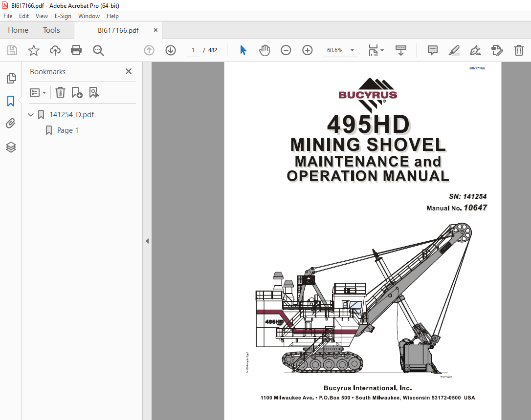Switch to the Tools tab

[51, 30]
